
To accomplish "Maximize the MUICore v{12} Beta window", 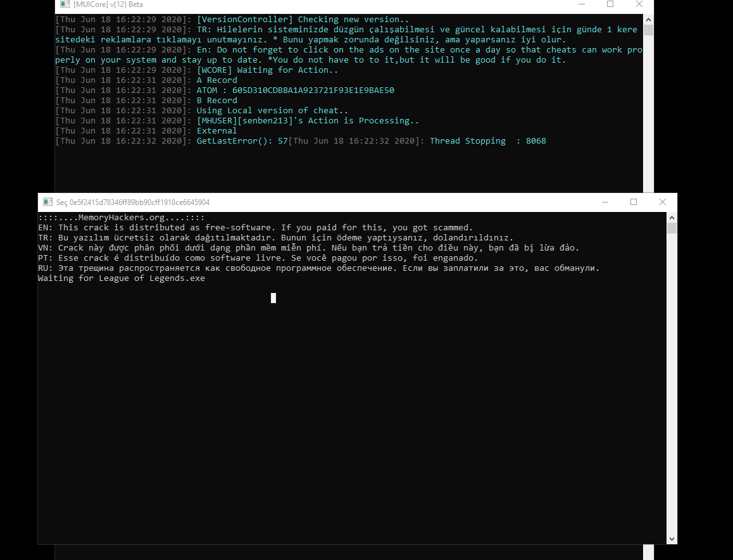I will [610, 4].
